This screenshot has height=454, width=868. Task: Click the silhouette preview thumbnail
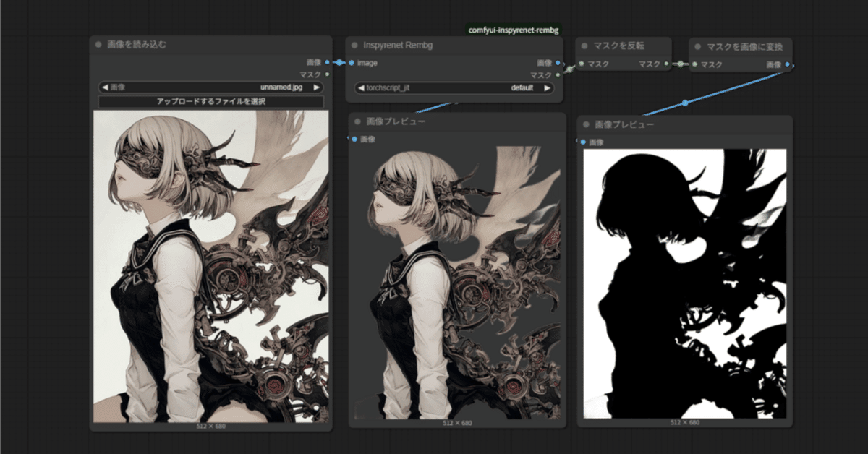pos(684,282)
